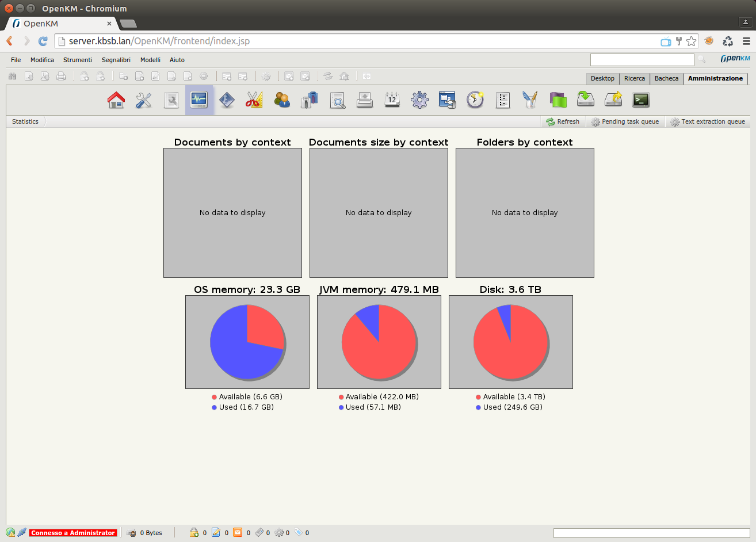Click the wrench and screwdriver configuration icon
This screenshot has height=542, width=756.
tap(143, 100)
